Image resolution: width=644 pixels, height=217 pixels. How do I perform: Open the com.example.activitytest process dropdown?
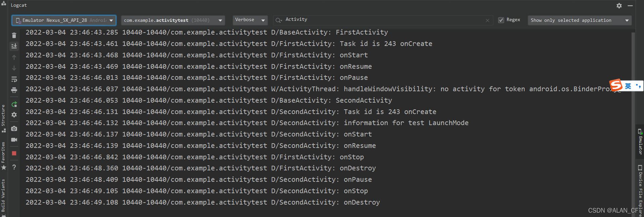(173, 20)
